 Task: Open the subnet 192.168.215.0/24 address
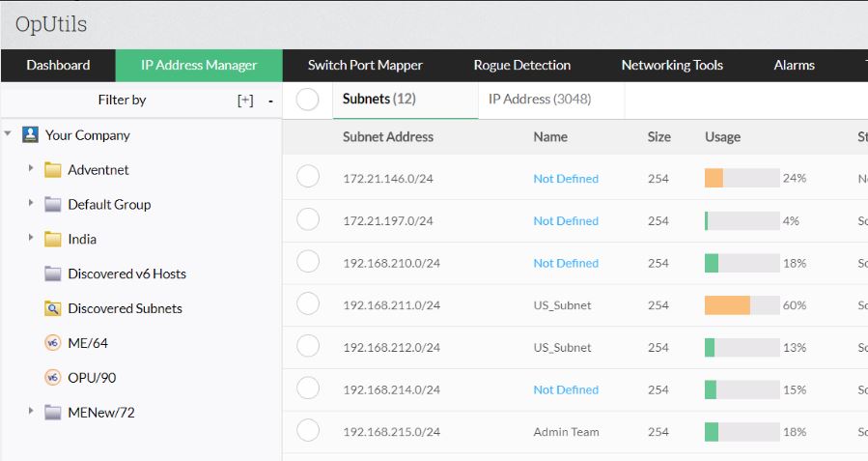[391, 432]
